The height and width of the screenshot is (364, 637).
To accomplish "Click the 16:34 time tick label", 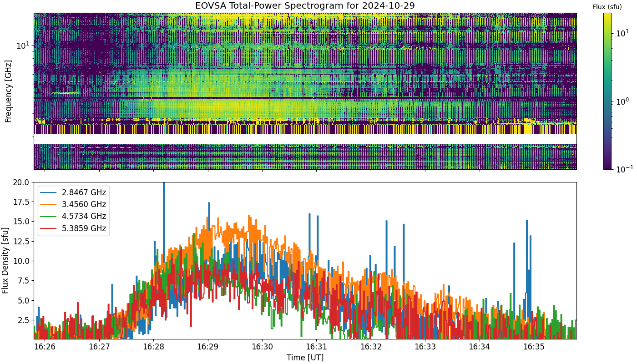I will pyautogui.click(x=479, y=347).
